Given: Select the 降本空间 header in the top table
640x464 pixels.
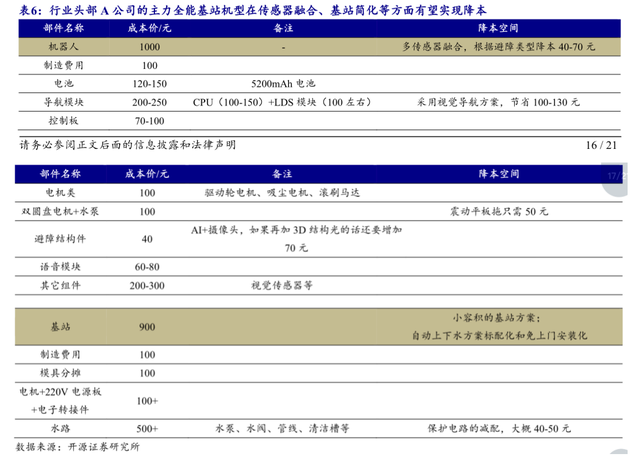Looking at the screenshot, I should pos(498,28).
